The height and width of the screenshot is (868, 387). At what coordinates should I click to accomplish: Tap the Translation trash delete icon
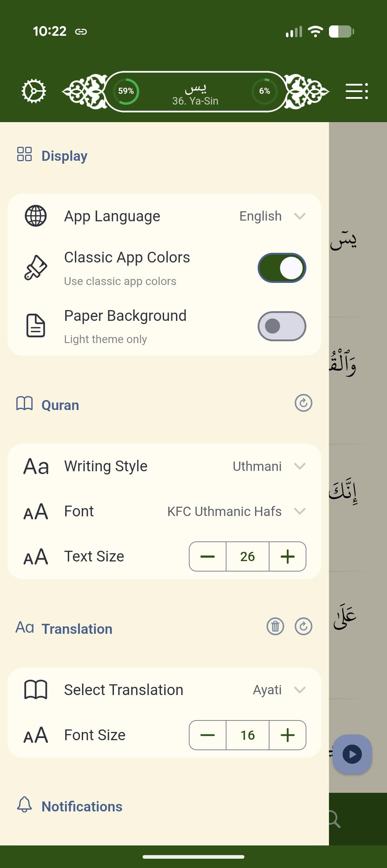tap(275, 626)
